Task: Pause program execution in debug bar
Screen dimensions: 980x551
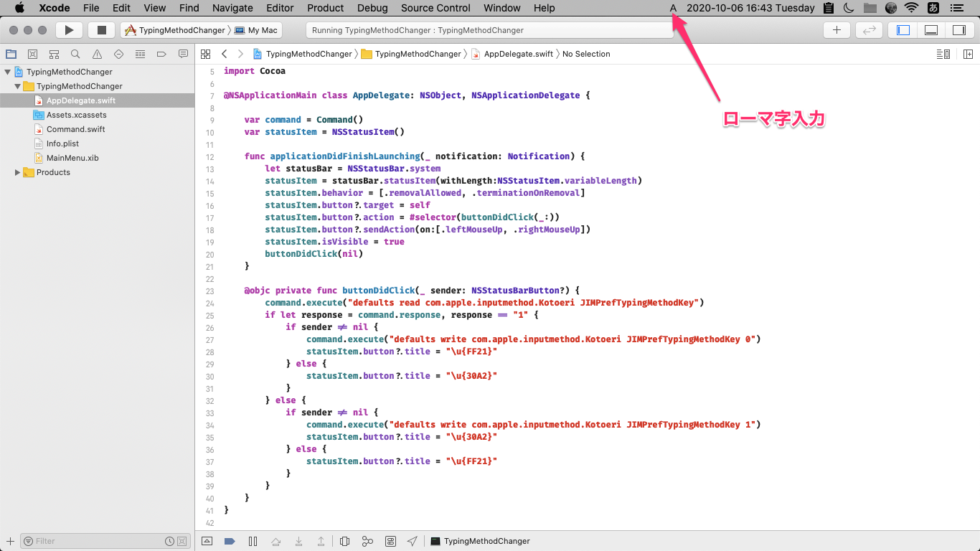Action: coord(253,541)
